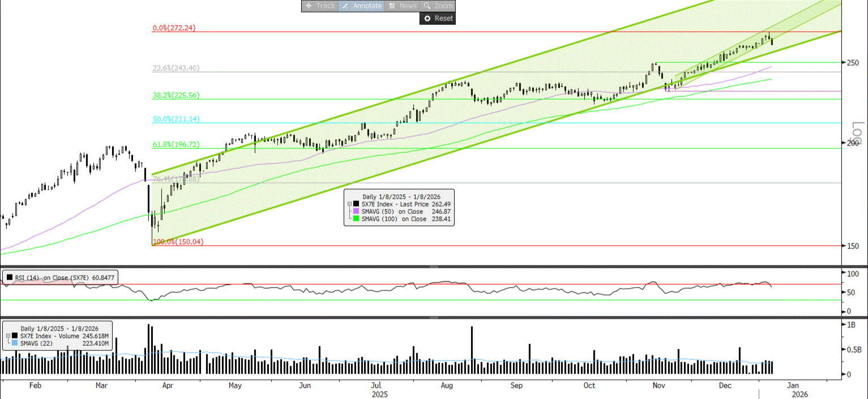Viewport: 868px width, 399px height.
Task: Click the Annotate pencil icon
Action: coord(345,6)
